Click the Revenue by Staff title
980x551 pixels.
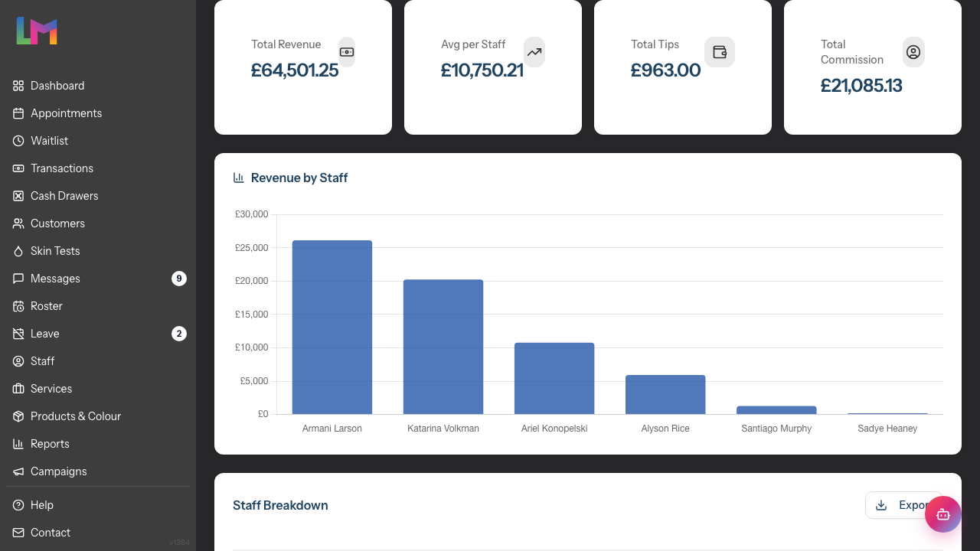[299, 178]
